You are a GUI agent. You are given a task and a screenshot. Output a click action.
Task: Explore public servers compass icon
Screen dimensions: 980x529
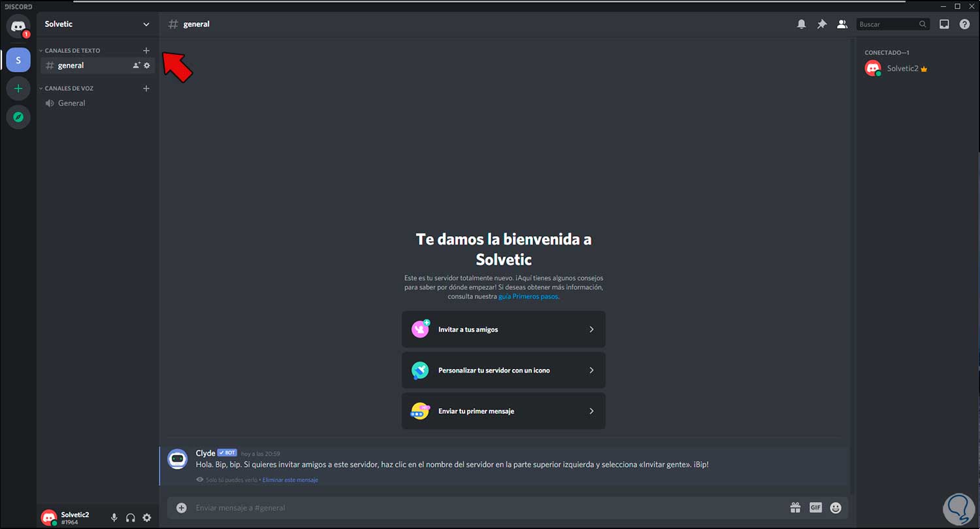tap(18, 117)
